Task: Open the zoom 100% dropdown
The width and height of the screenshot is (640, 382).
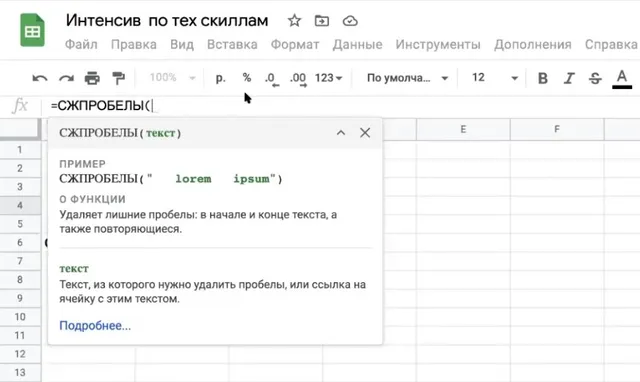Action: (x=172, y=78)
